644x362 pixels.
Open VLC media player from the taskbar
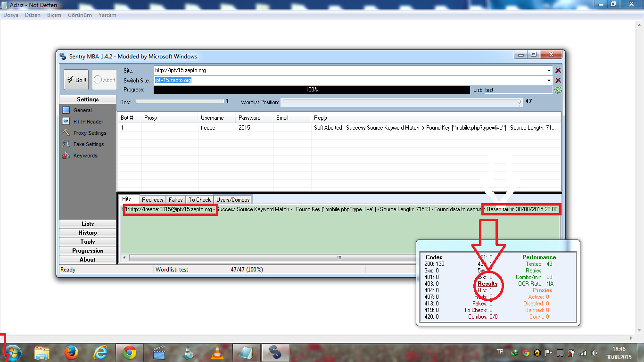[x=217, y=352]
